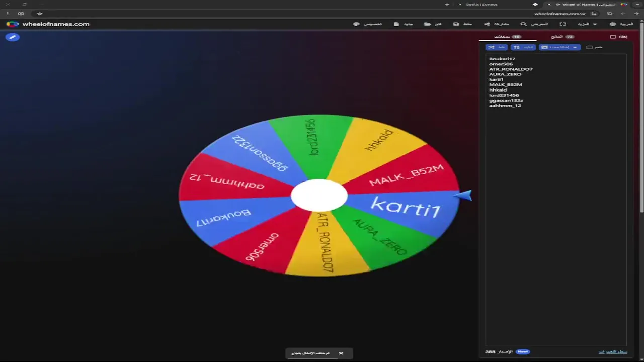Click the eye icon in browser toolbar
The width and height of the screenshot is (644, 362).
pos(21,14)
